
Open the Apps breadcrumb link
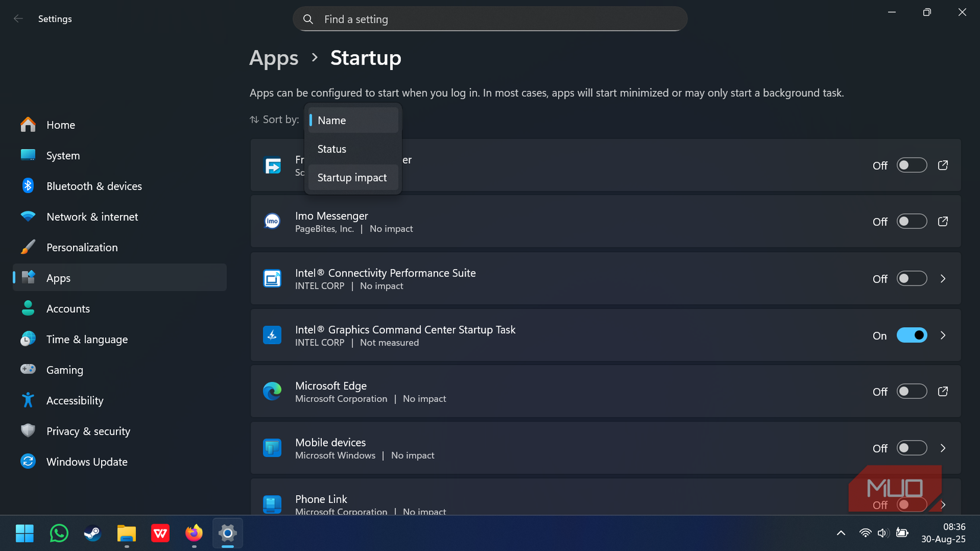tap(274, 58)
